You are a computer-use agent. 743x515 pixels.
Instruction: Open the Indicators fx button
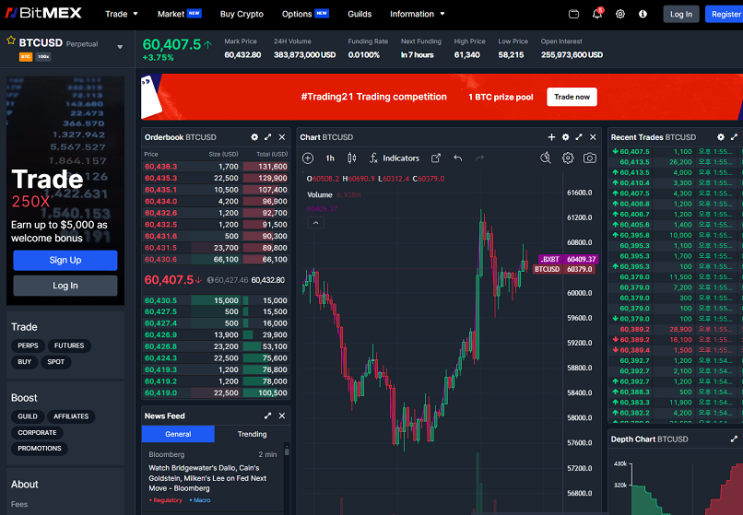394,158
